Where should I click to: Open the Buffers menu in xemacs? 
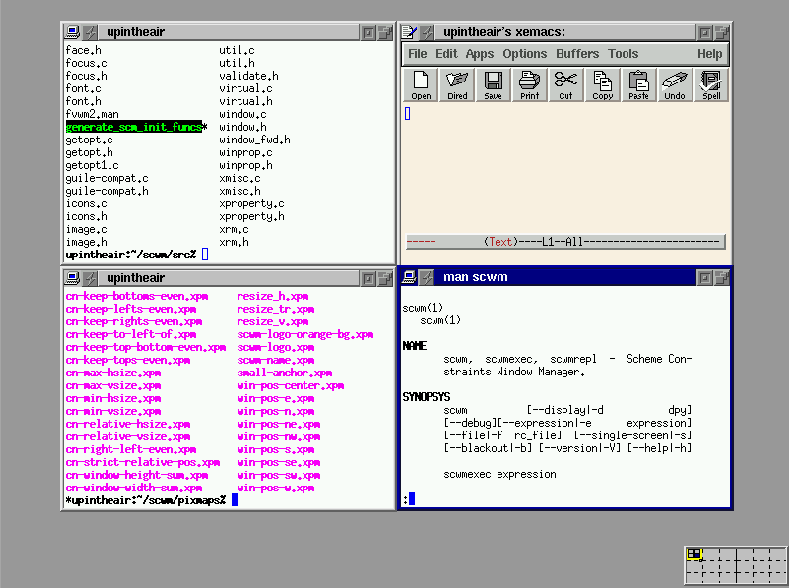point(577,54)
